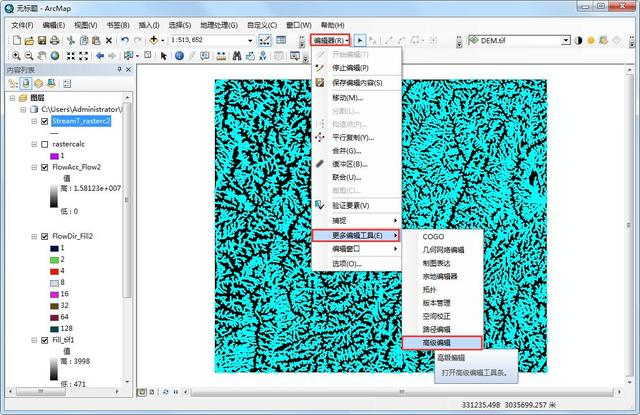Screen dimensions: 640x415
Task: Collapse the Layers group in the tree
Action: click(12, 98)
